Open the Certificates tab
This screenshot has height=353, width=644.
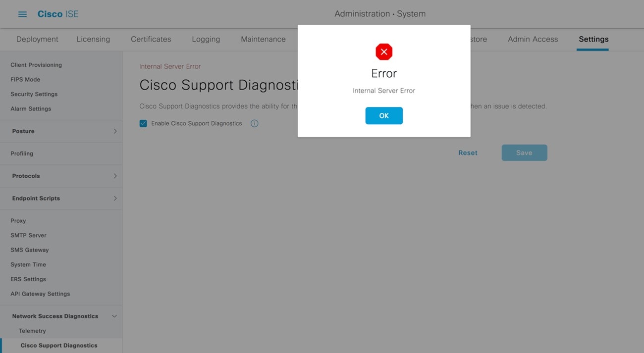point(151,39)
